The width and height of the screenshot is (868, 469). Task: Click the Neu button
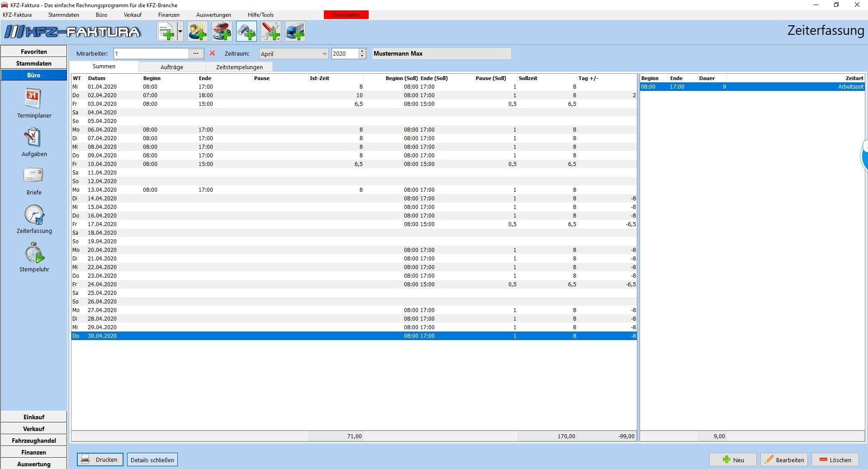pos(733,460)
